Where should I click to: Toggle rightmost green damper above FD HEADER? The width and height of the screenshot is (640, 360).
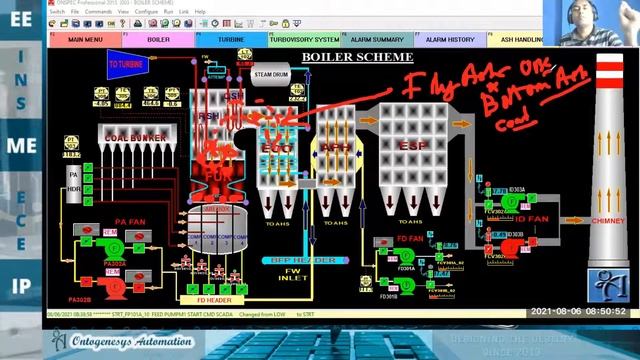(242, 289)
